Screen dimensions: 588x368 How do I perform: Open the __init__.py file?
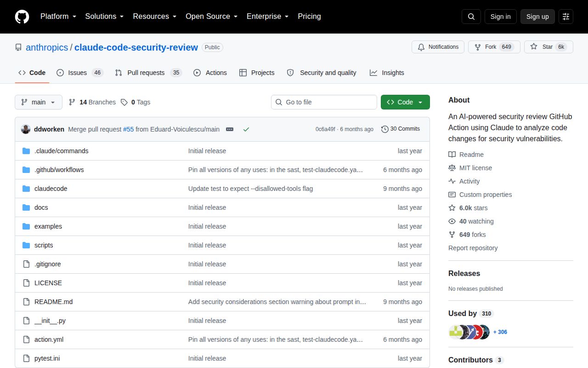coord(50,321)
